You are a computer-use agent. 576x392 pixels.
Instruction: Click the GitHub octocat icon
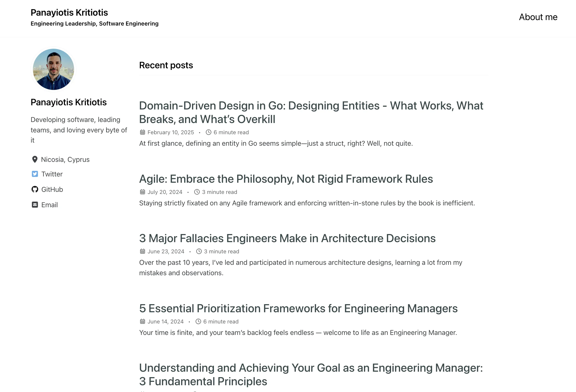tap(35, 189)
